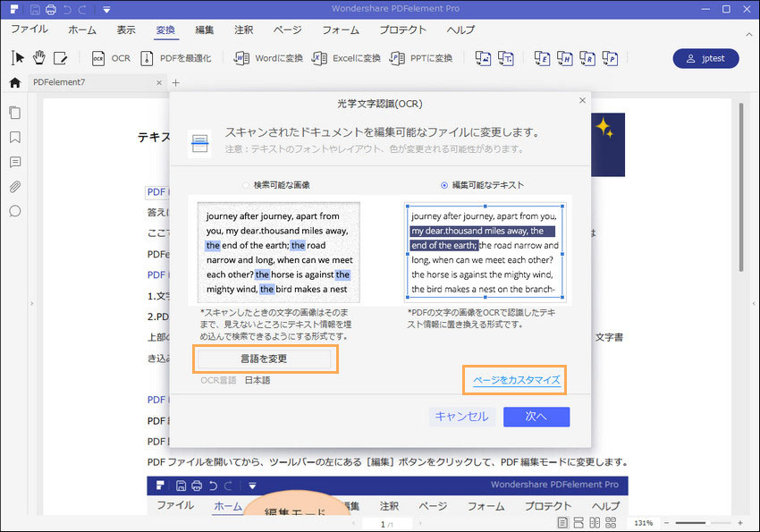Click the vertical document scrollbar
Viewport: 760px width, 532px height.
pyautogui.click(x=741, y=187)
